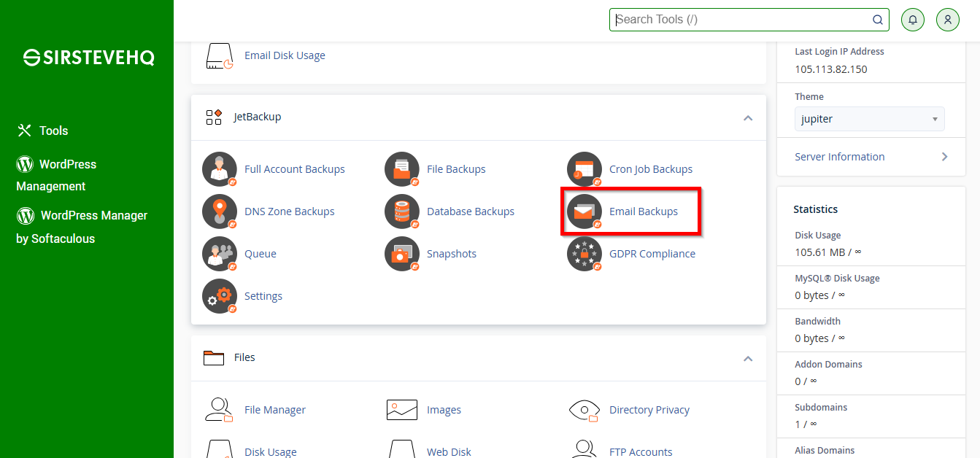Click the Queue icon
Image resolution: width=980 pixels, height=458 pixels.
[x=220, y=254]
